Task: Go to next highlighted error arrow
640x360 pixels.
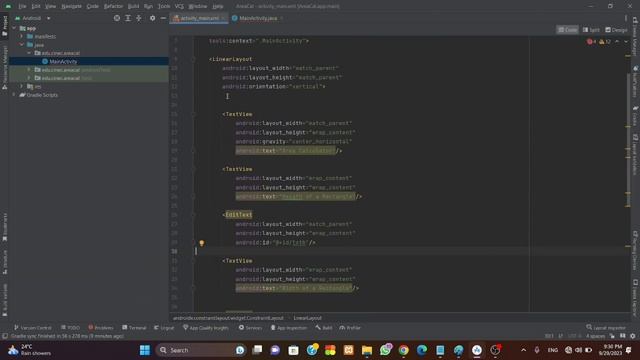Action: tap(626, 42)
